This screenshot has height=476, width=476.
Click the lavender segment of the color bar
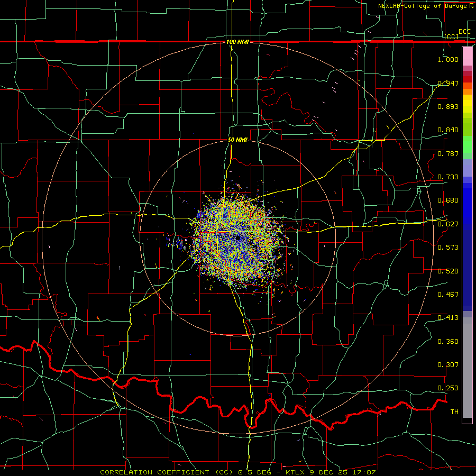(467, 168)
